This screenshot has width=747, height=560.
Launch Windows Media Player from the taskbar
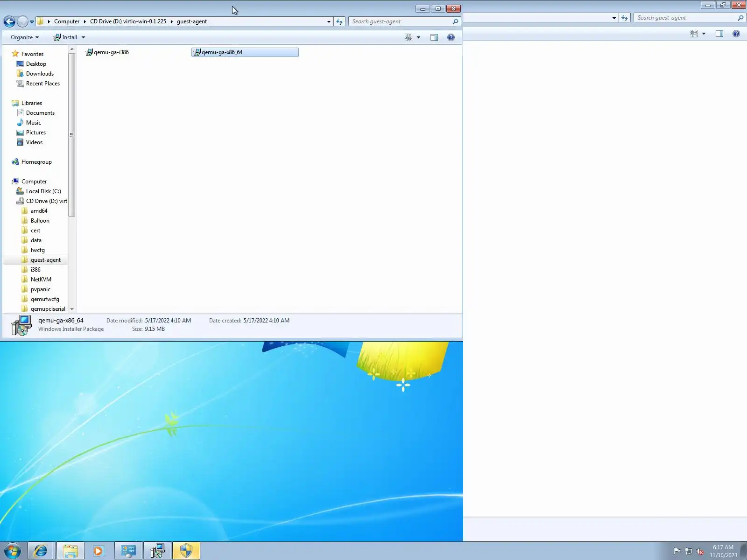pos(99,551)
